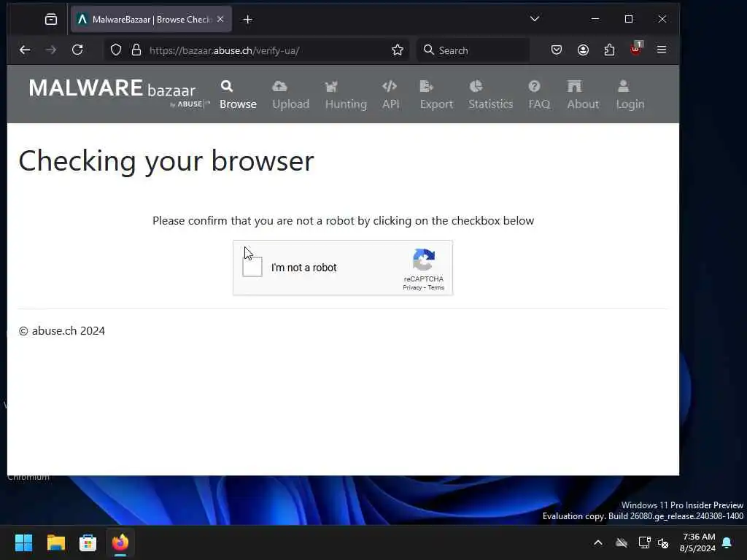747x560 pixels.
Task: Open the reCAPTCHA Terms link
Action: click(x=436, y=287)
